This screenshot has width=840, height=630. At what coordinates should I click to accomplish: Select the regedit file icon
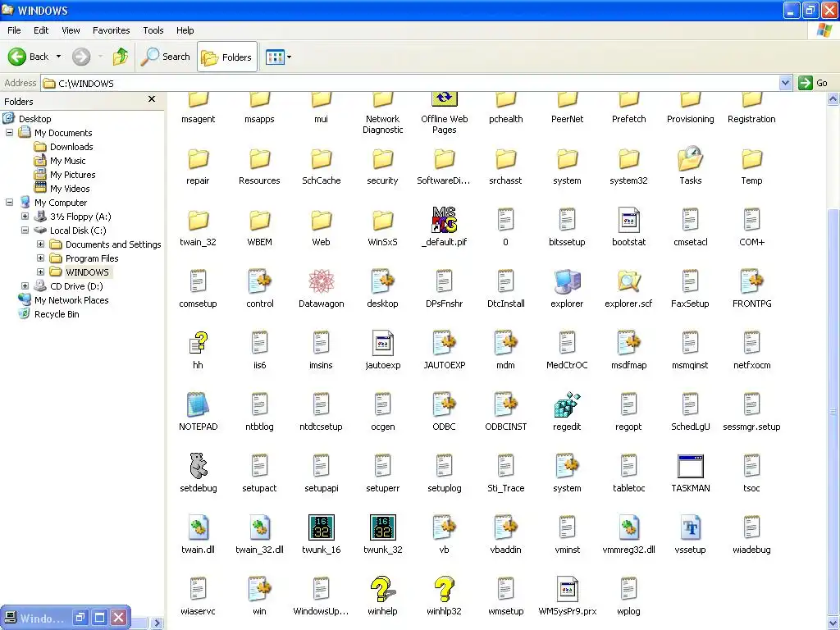(567, 404)
